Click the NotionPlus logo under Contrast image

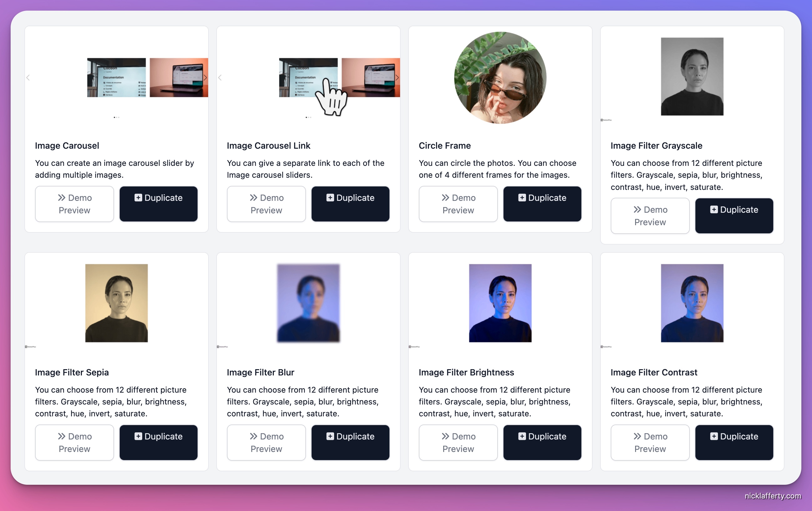606,346
